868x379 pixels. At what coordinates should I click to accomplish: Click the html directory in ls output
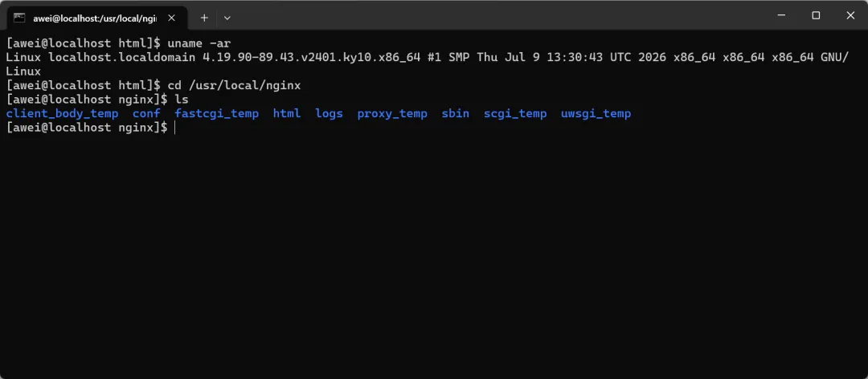click(287, 114)
